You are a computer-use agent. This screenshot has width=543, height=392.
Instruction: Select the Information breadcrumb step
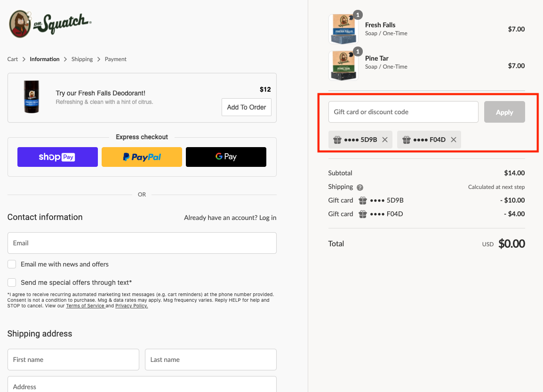45,59
